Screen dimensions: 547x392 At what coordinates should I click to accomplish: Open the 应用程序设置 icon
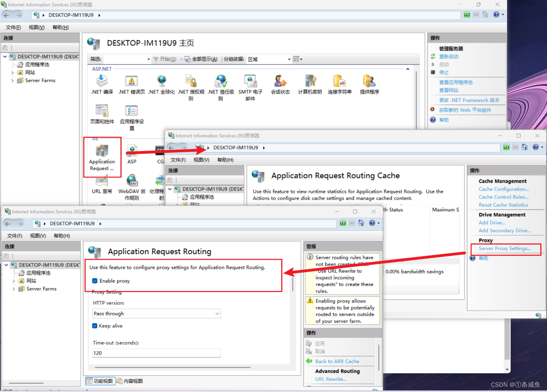click(x=132, y=110)
